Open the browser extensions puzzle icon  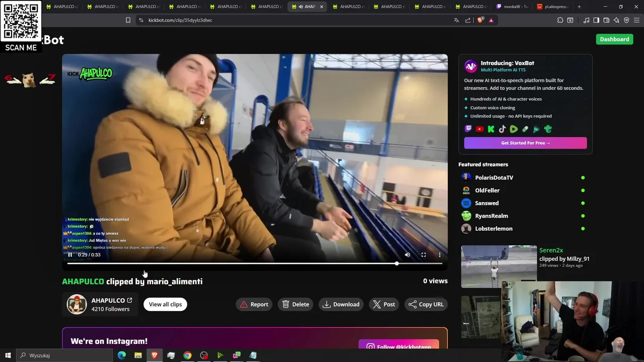click(x=560, y=20)
